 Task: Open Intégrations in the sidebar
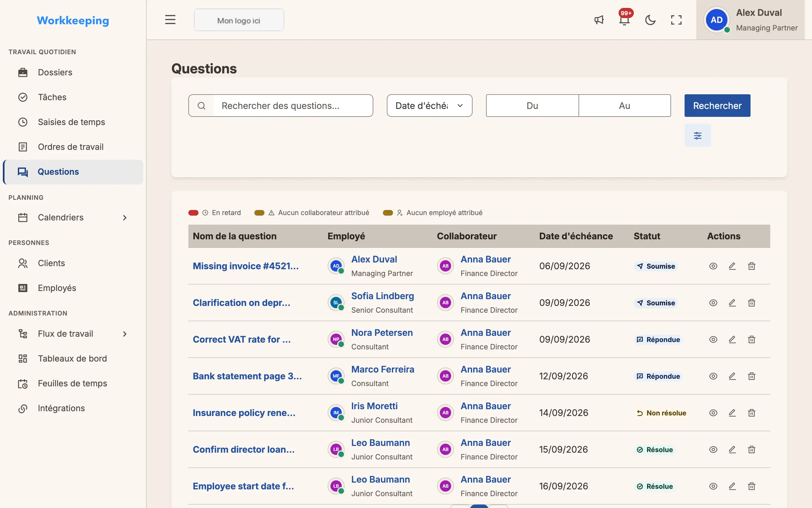pyautogui.click(x=73, y=408)
